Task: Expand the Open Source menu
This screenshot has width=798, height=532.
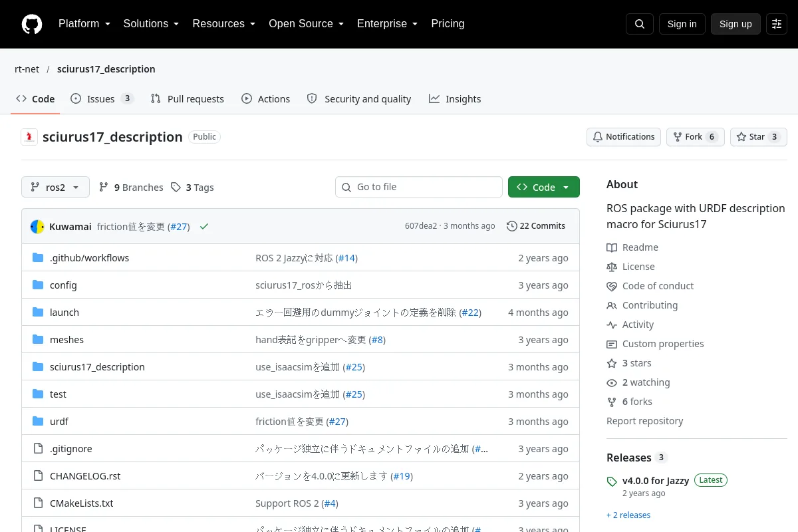Action: pyautogui.click(x=306, y=24)
